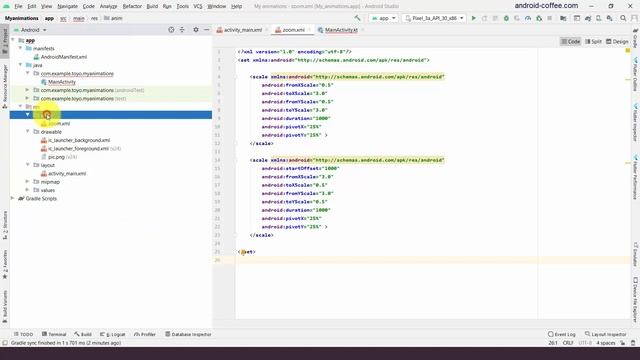Click the green Debug app bug icon

coord(506,18)
